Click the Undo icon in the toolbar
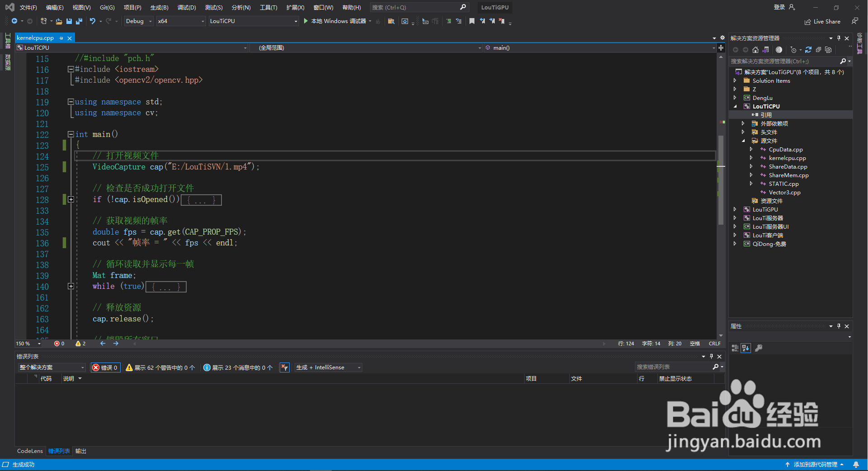The image size is (868, 471). pos(93,21)
